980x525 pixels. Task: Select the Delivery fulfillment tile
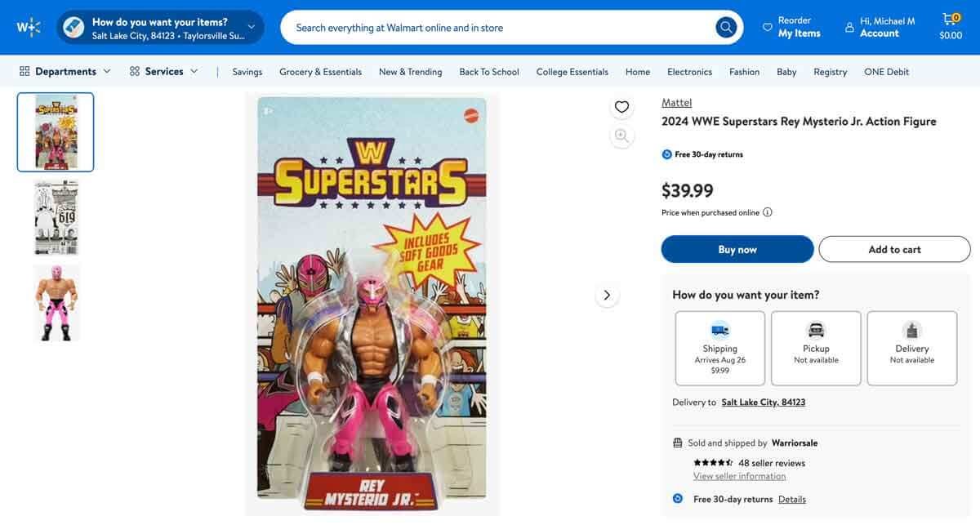click(x=912, y=348)
